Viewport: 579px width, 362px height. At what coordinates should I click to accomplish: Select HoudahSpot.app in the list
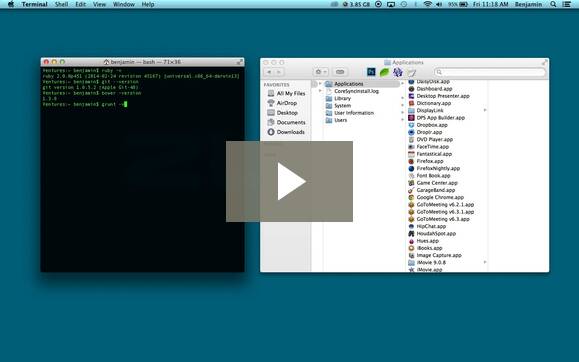(432, 233)
